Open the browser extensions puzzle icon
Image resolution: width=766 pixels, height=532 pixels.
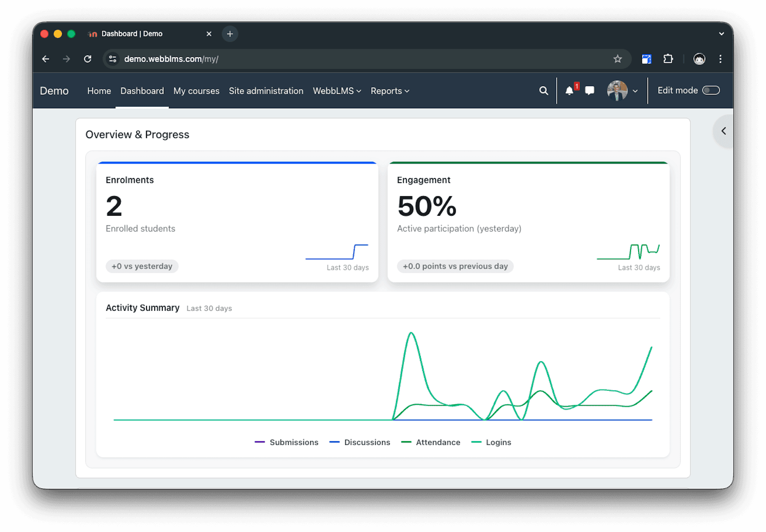coord(668,59)
